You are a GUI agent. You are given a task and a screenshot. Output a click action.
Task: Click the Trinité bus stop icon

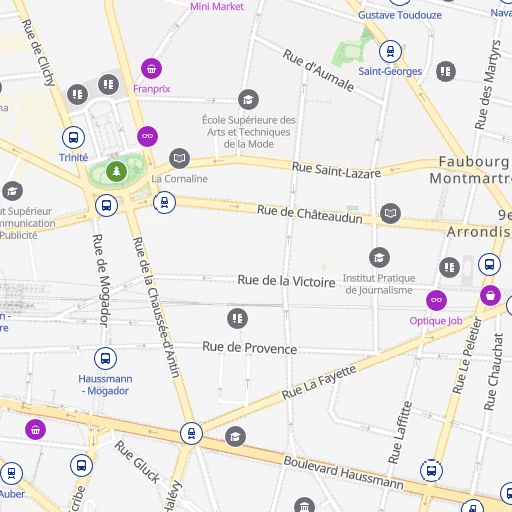pyautogui.click(x=73, y=137)
